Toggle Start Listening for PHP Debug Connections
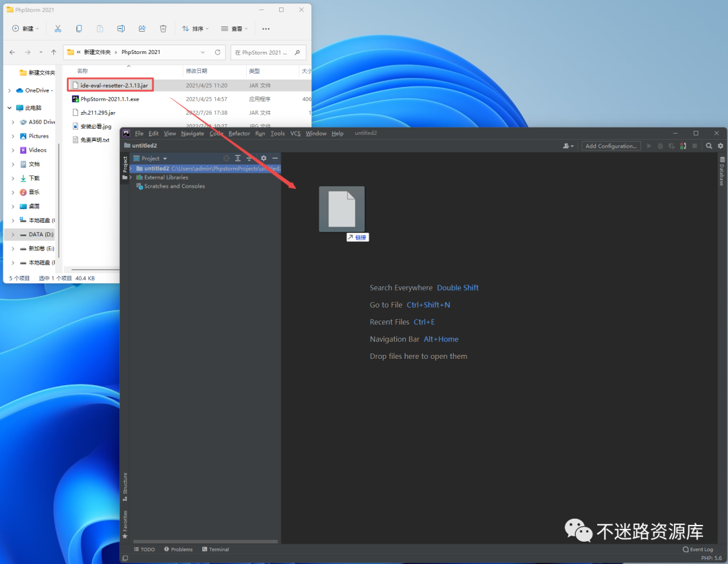Image resolution: width=728 pixels, height=564 pixels. [683, 146]
